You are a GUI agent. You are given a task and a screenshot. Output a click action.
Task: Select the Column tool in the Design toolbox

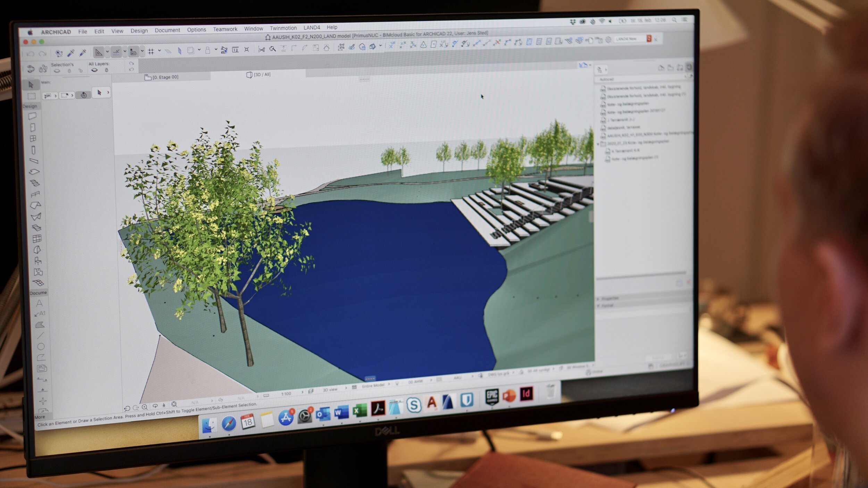click(x=33, y=150)
